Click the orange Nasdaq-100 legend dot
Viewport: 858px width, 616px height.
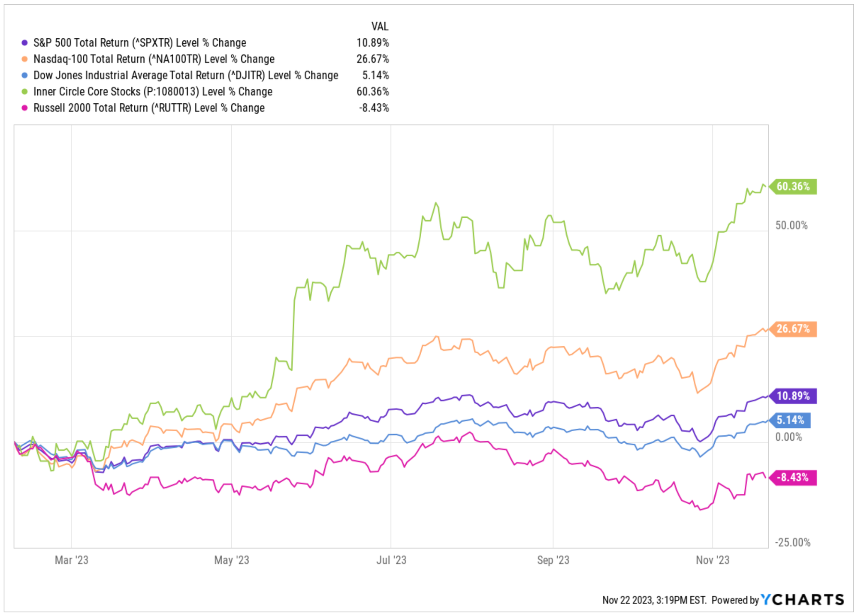(x=24, y=59)
